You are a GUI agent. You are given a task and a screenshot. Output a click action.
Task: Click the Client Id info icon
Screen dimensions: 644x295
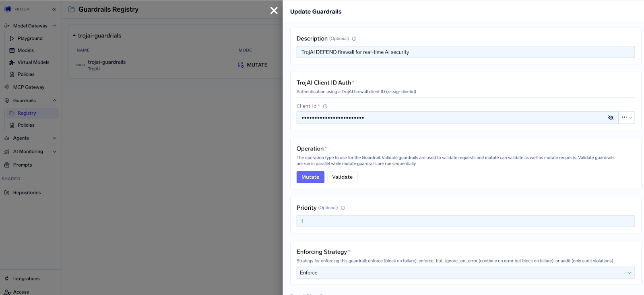(x=325, y=106)
